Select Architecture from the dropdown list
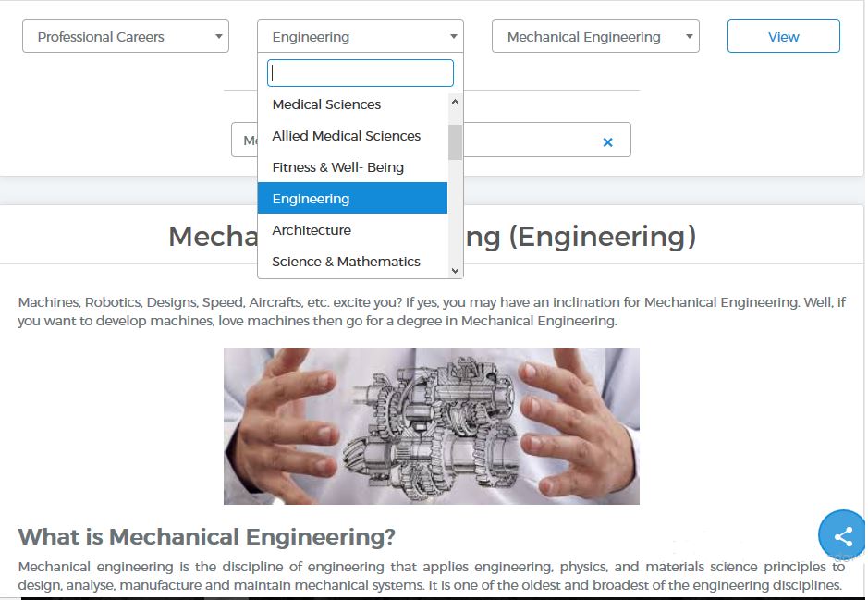The height and width of the screenshot is (600, 868). 312,230
